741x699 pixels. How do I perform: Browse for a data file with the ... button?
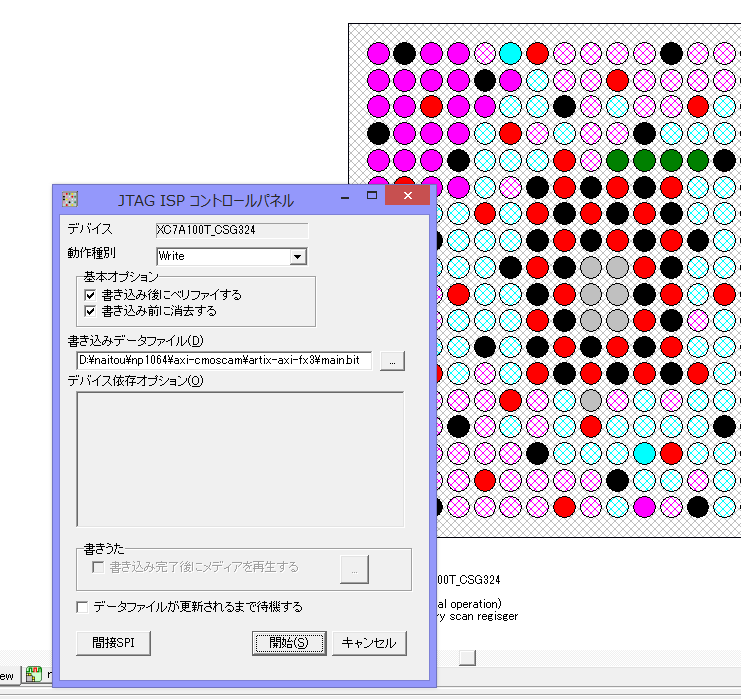pyautogui.click(x=393, y=360)
